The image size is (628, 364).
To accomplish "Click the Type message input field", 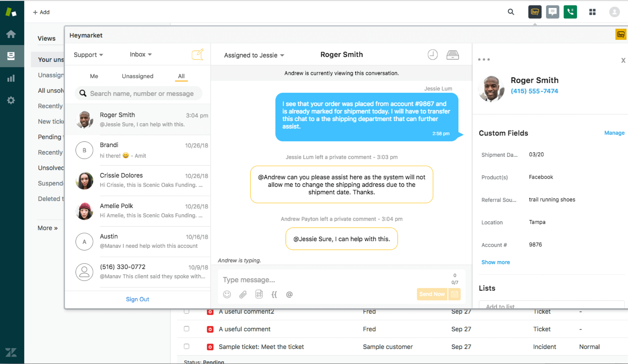I will click(307, 279).
